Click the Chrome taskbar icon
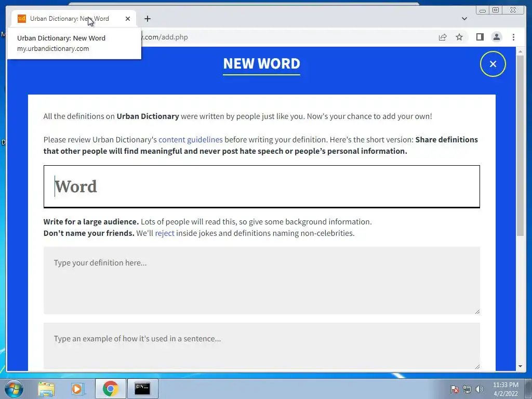The image size is (532, 399). click(x=110, y=389)
